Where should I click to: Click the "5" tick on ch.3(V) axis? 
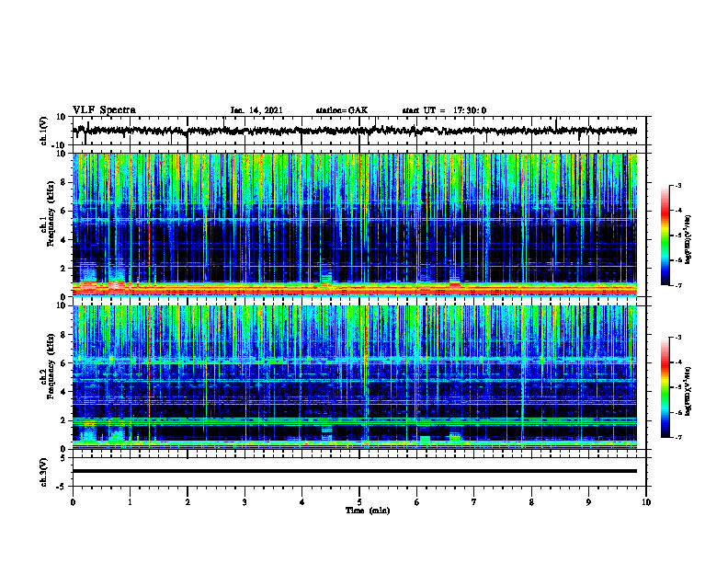64,458
